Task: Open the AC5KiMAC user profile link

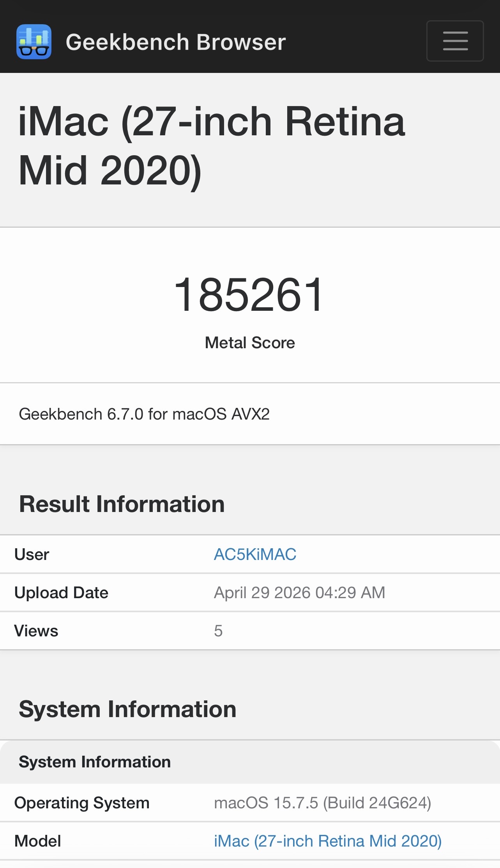Action: click(255, 554)
